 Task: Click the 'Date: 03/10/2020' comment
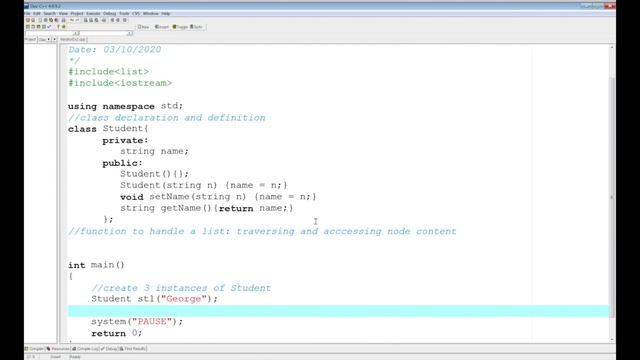point(115,49)
